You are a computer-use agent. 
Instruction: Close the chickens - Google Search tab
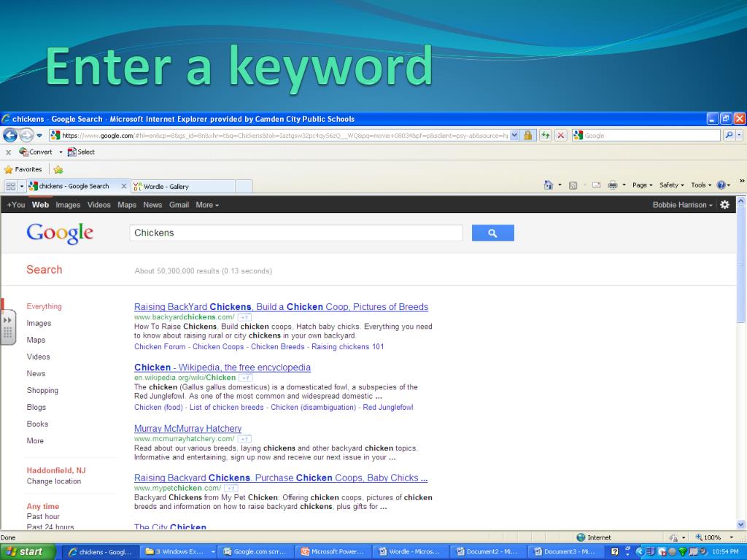tap(124, 186)
